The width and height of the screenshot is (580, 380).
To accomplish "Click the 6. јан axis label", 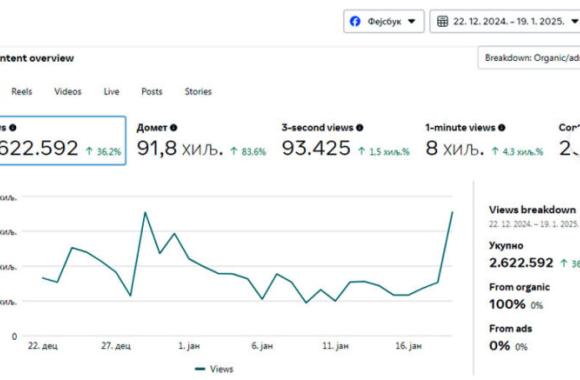I will [262, 346].
